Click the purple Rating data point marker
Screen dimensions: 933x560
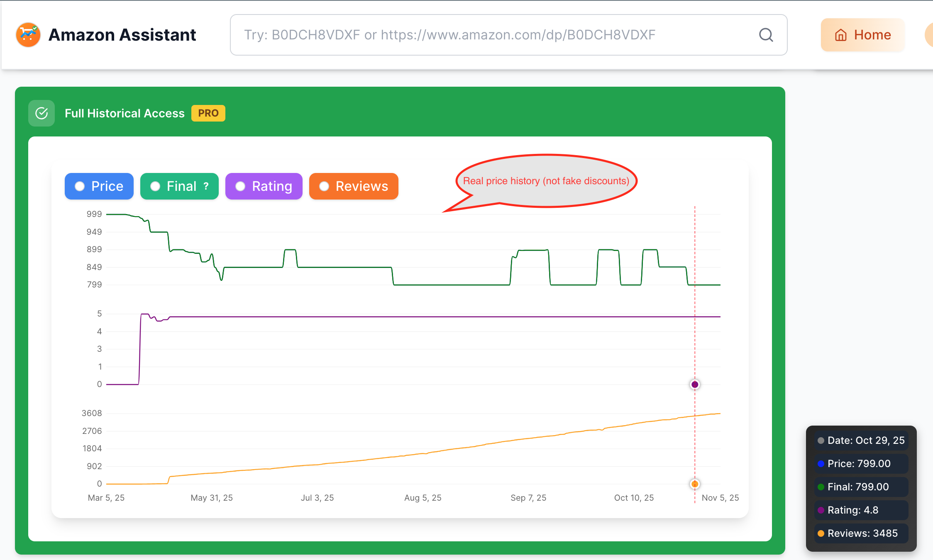[x=695, y=385]
